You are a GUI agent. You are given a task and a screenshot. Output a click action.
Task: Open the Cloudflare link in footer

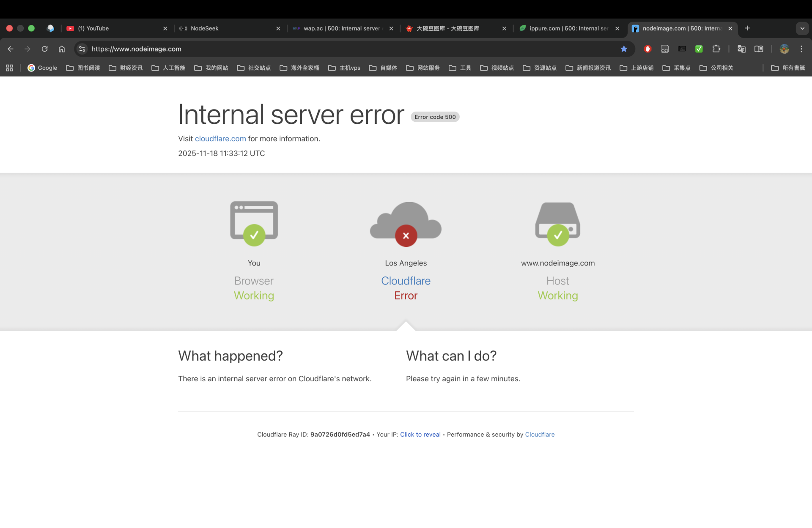pyautogui.click(x=540, y=435)
